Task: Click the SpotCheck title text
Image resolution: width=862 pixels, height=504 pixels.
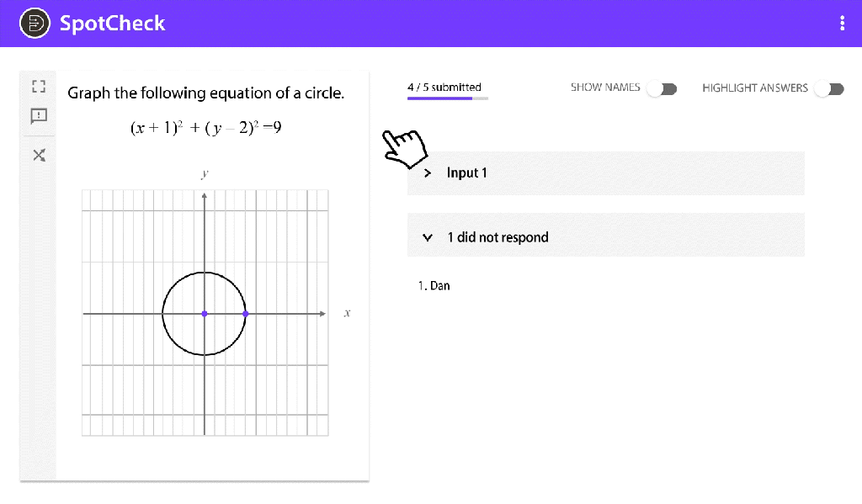Action: [x=112, y=23]
